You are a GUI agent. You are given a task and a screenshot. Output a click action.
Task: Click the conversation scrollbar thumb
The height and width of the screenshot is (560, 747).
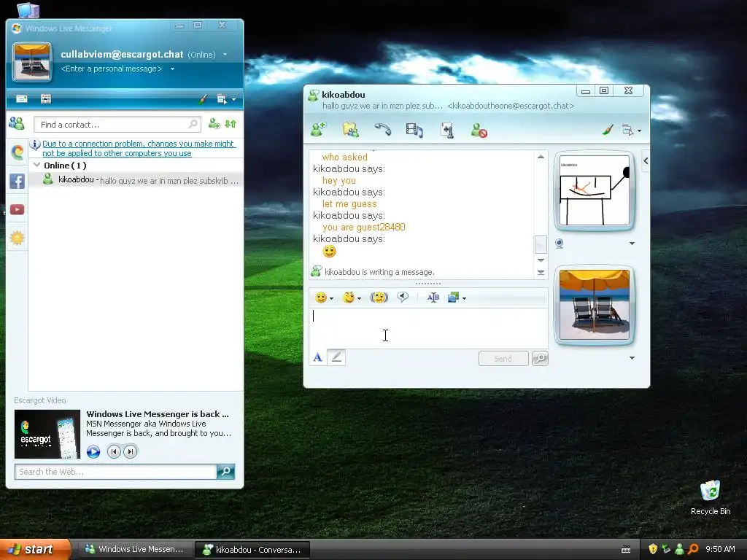point(541,245)
